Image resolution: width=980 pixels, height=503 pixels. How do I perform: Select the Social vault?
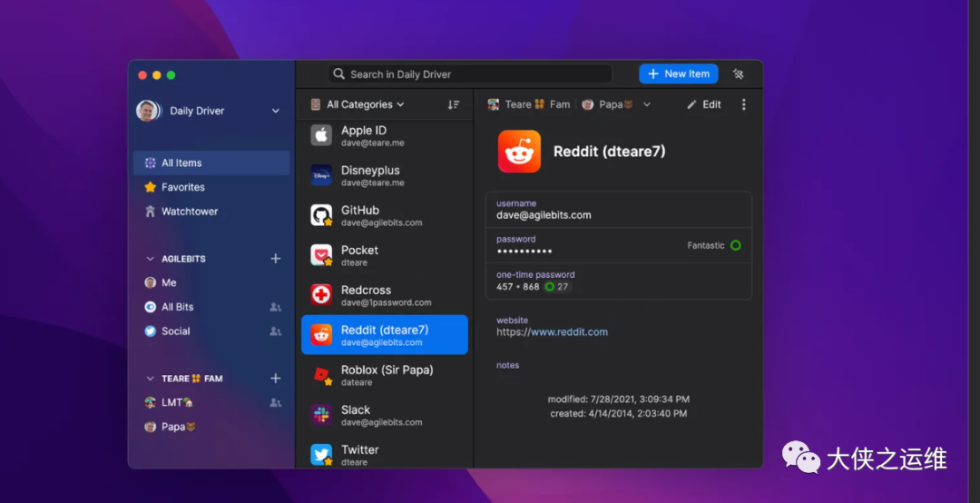click(x=211, y=331)
